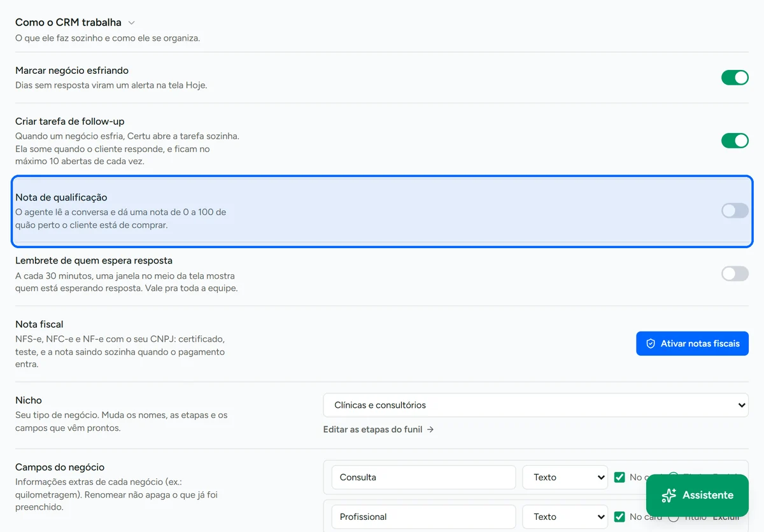Click the 'Nota de qualificação' title text

click(x=61, y=197)
